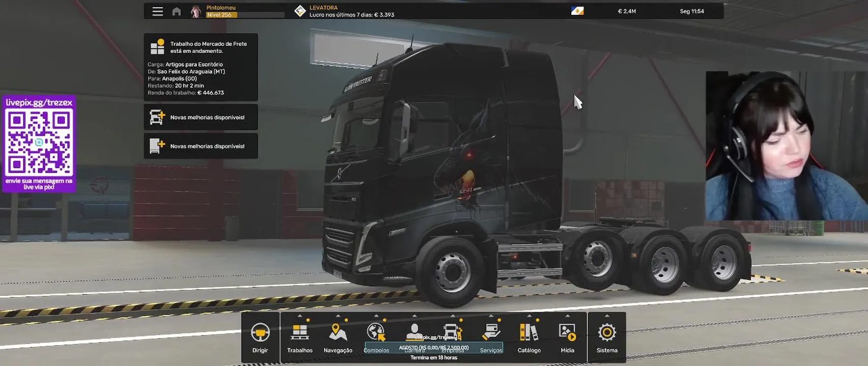Screen dimensions: 868x366
Task: Open the Pintolomeu driver avatar
Action: [x=196, y=11]
